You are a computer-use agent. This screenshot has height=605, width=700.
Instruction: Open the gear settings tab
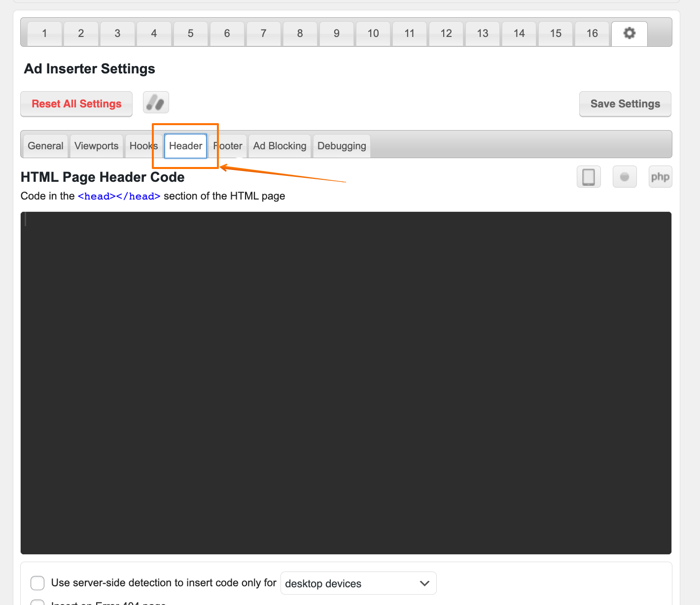click(x=629, y=33)
